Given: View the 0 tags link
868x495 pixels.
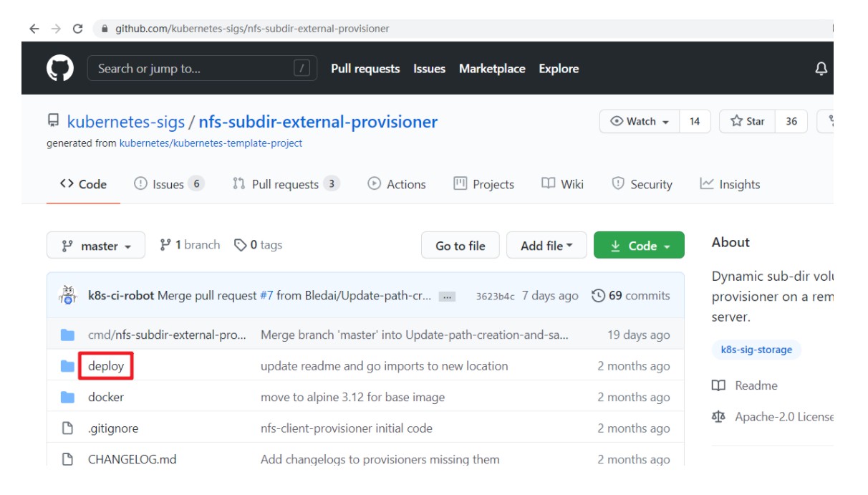Looking at the screenshot, I should [259, 245].
